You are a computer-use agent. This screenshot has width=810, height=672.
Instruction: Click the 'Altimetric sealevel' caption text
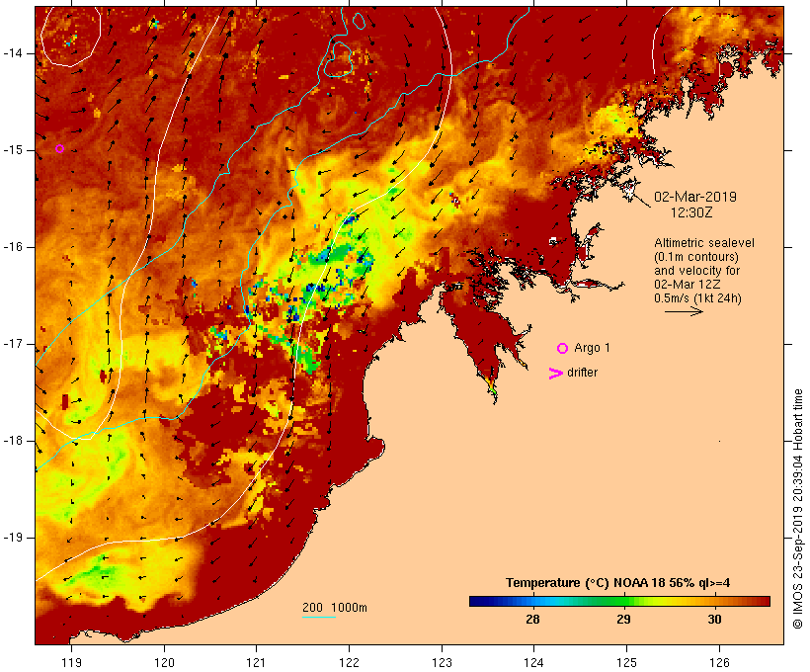(x=704, y=243)
